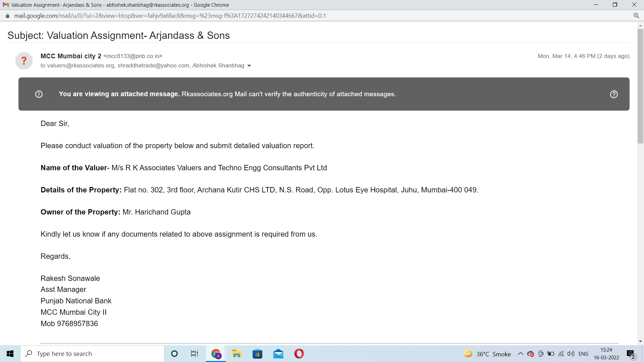
Task: Open the notification center icon
Action: pos(631,354)
